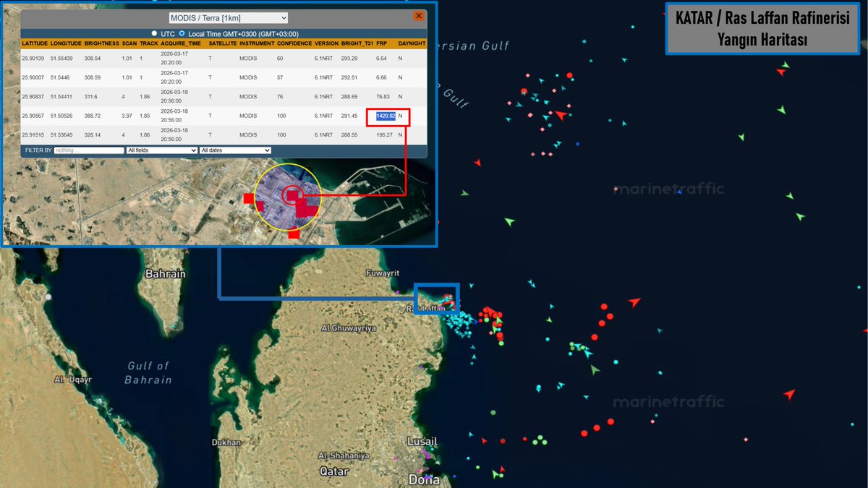The height and width of the screenshot is (488, 868).
Task: Click the small red circle inside the yellow circle
Action: click(292, 195)
